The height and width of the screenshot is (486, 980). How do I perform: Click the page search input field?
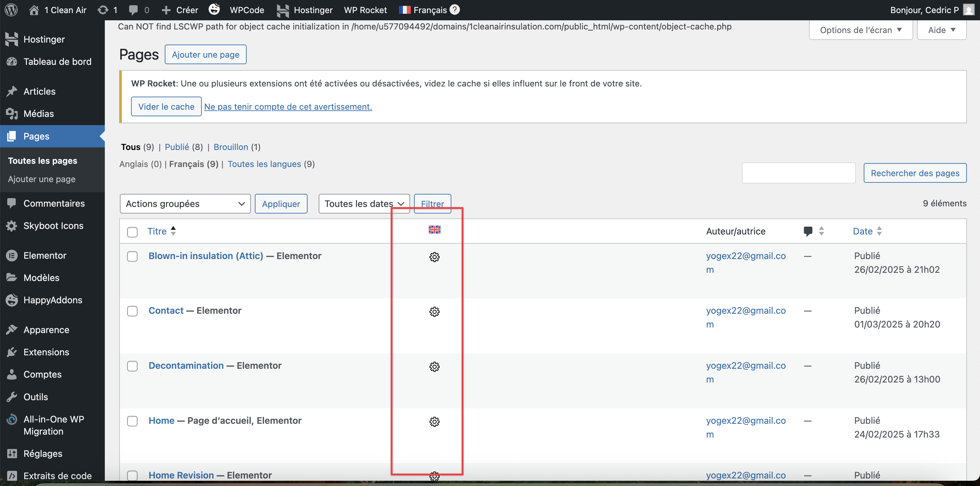799,173
